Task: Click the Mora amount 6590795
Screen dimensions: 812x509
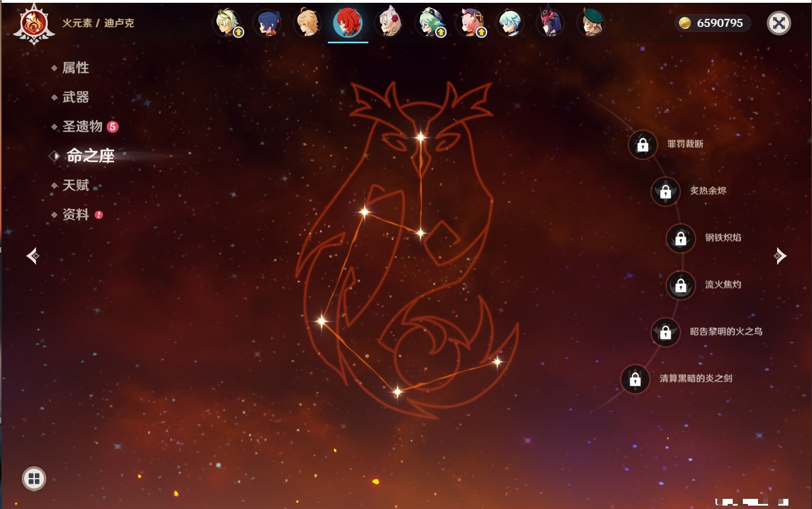Action: pos(720,23)
